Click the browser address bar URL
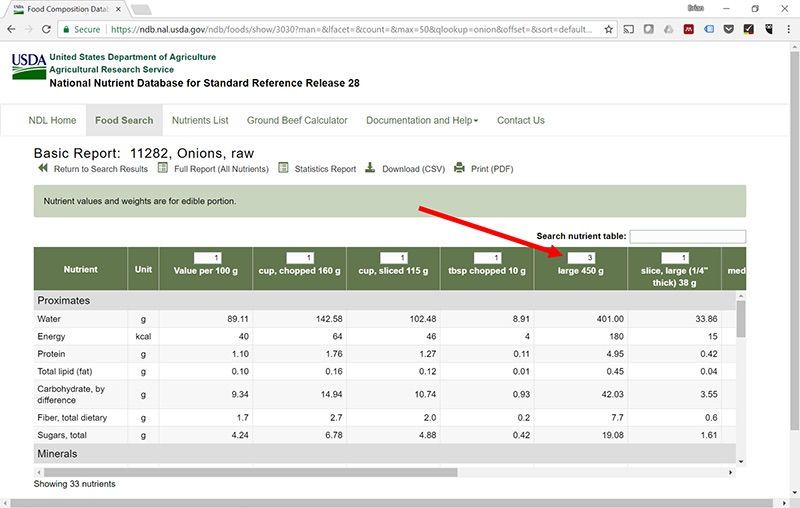This screenshot has height=508, width=800. coord(352,30)
